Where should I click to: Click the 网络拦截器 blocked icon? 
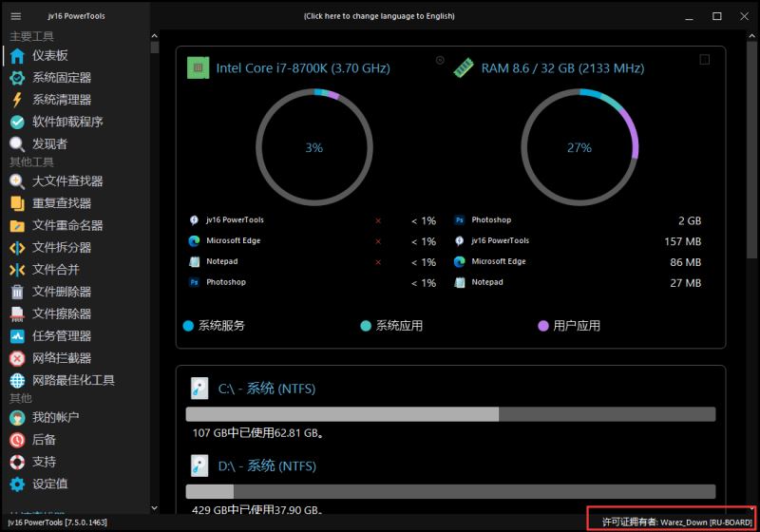(x=17, y=358)
